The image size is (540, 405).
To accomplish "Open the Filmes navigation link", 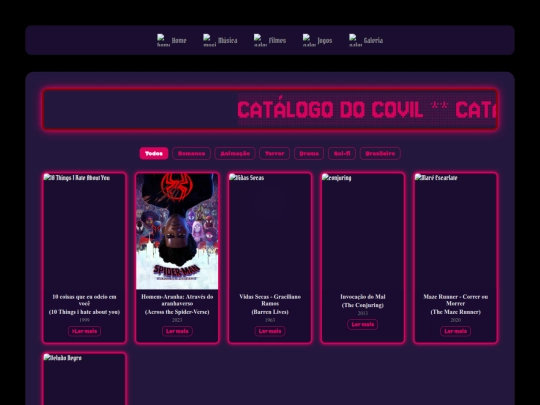I will click(277, 41).
